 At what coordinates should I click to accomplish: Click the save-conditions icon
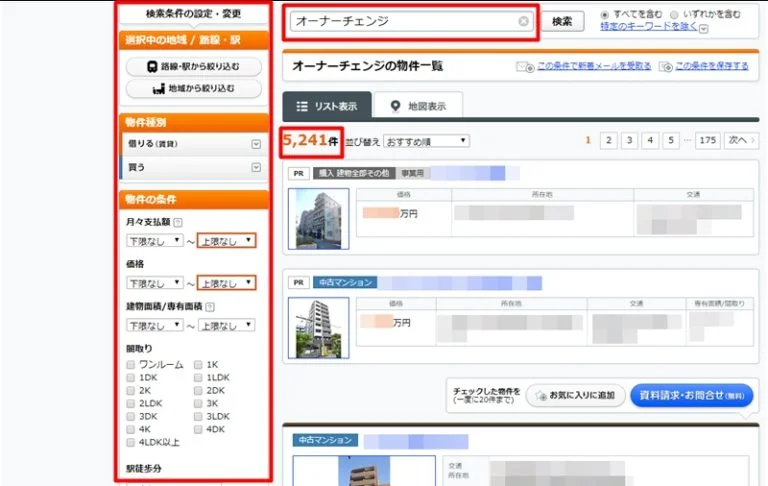663,67
